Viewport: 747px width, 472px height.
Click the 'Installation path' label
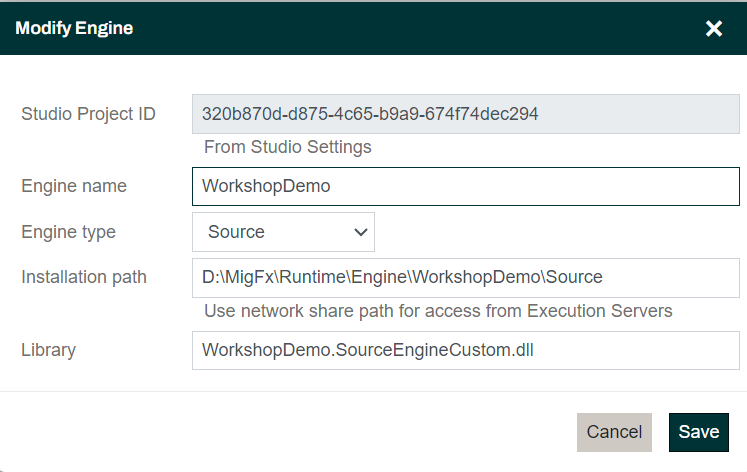[84, 277]
